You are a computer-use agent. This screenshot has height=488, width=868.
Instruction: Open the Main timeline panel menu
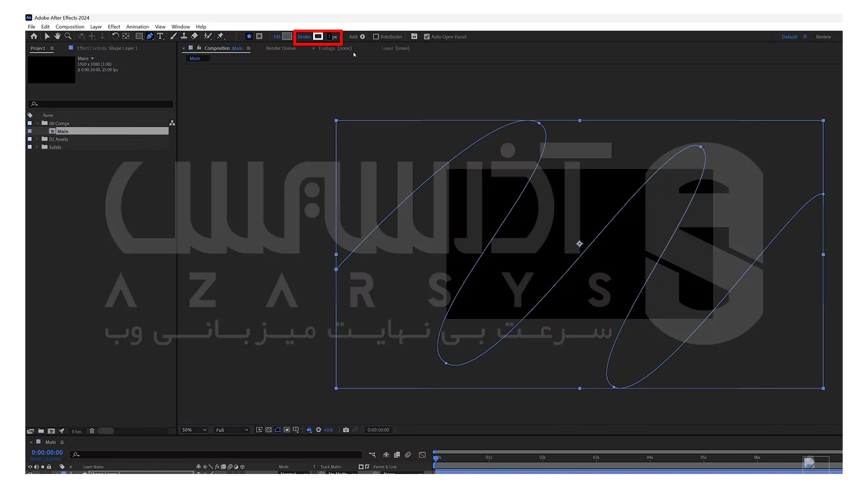[62, 442]
